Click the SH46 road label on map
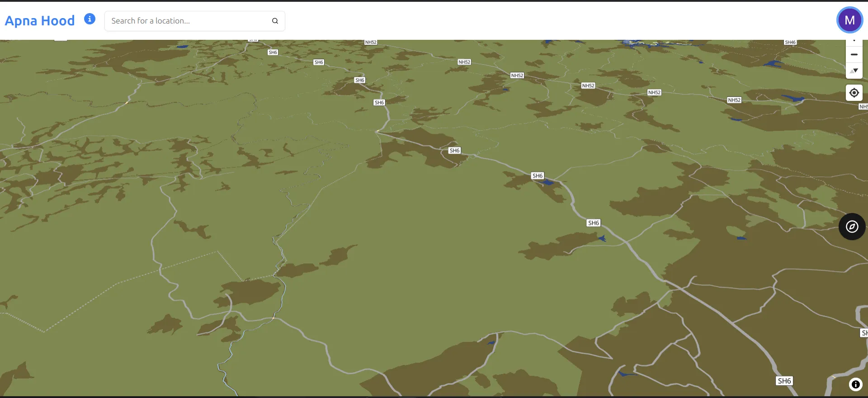868x398 pixels. coord(790,42)
